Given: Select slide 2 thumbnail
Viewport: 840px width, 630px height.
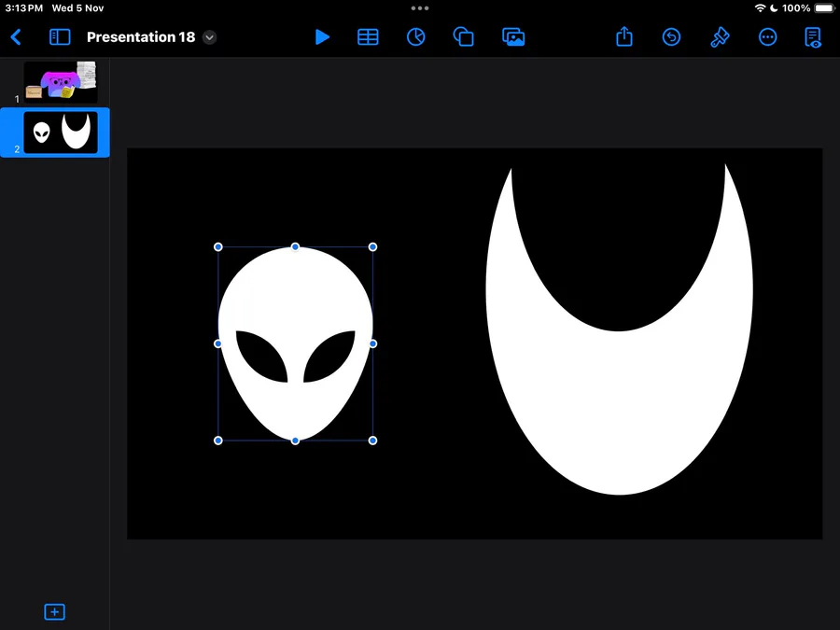Looking at the screenshot, I should point(61,133).
